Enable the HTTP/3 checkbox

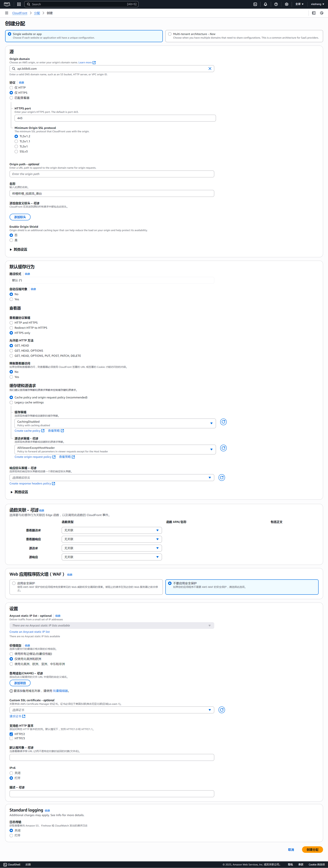click(11, 738)
